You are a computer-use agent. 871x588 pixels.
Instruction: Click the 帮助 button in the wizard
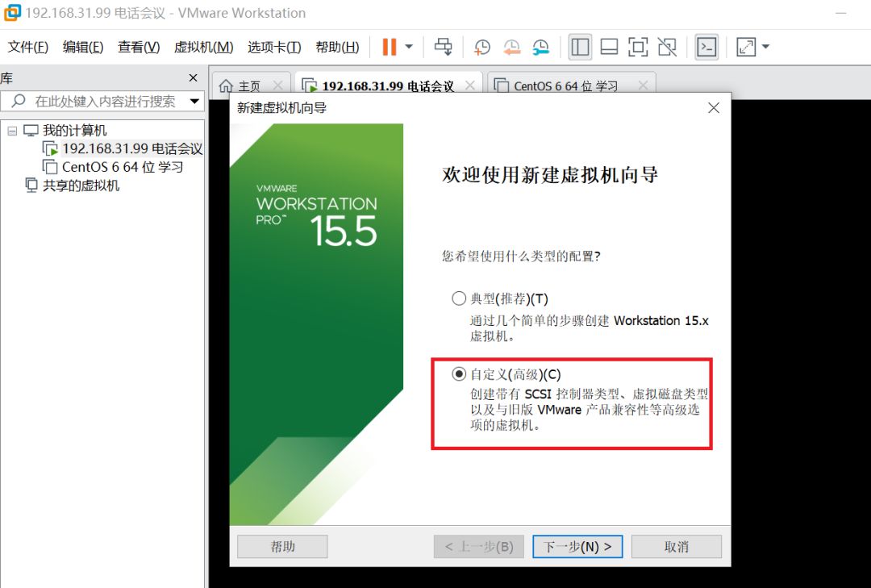[x=282, y=547]
